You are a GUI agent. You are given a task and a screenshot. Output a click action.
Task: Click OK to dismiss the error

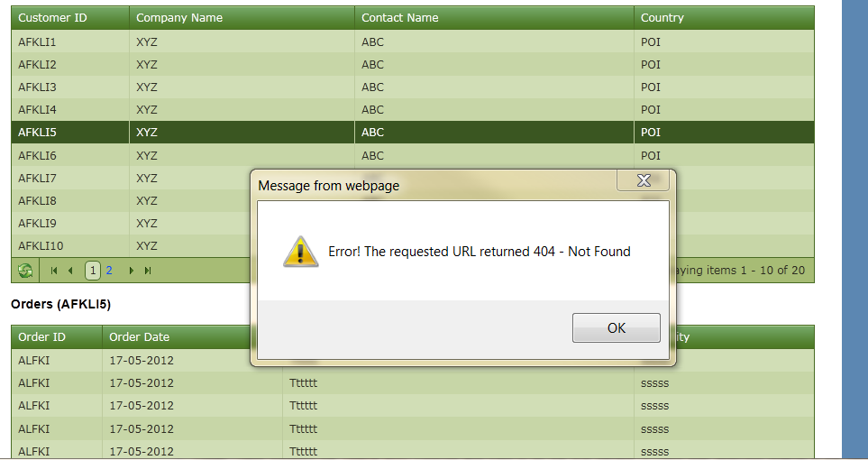pos(617,327)
